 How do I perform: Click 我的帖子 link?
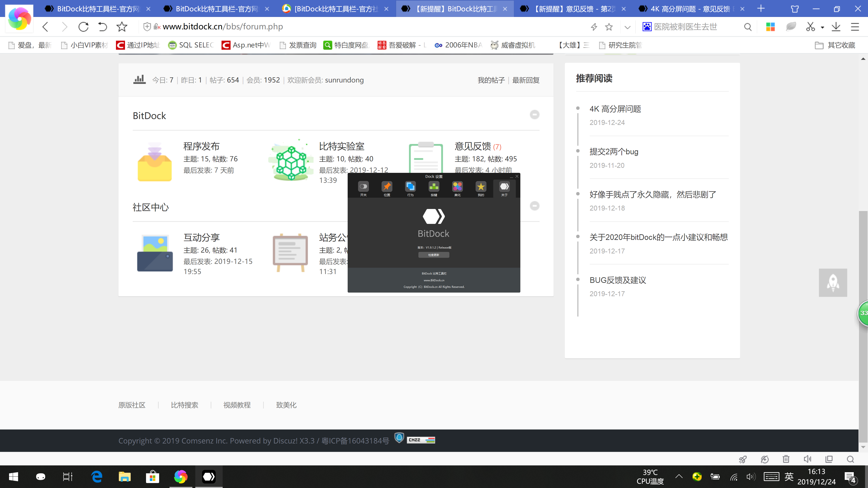click(491, 80)
